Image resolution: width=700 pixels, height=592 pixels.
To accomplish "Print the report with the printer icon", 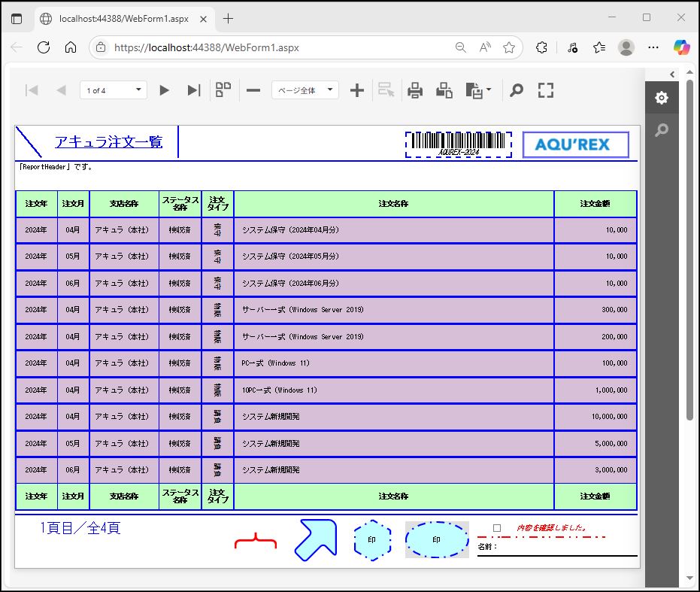I will 415,90.
